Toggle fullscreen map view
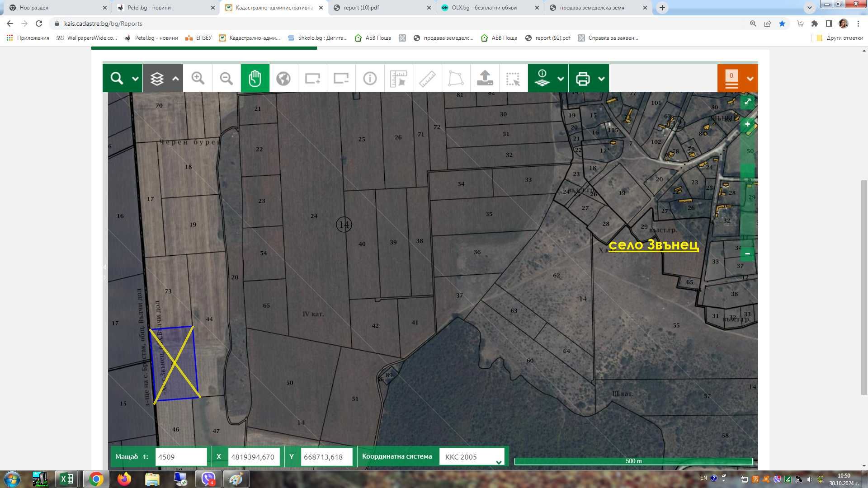The height and width of the screenshot is (488, 868). [747, 102]
